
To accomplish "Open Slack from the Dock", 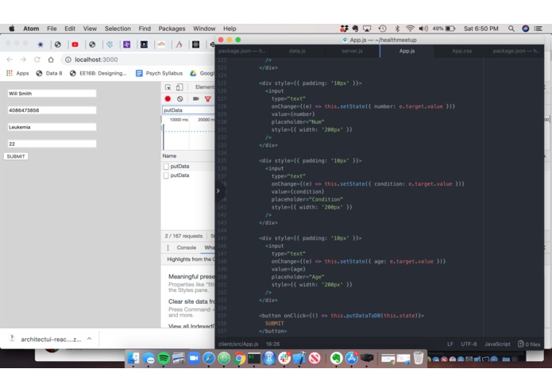I will (284, 358).
